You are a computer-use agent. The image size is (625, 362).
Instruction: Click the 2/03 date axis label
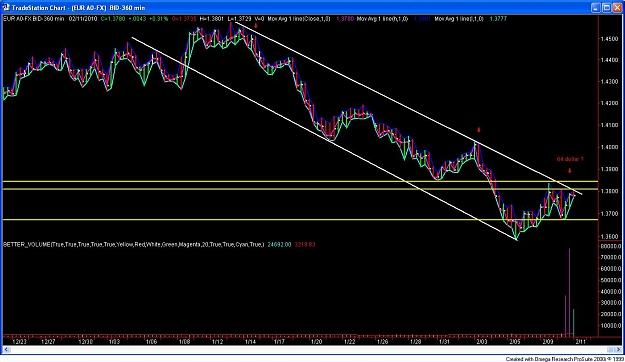click(481, 342)
